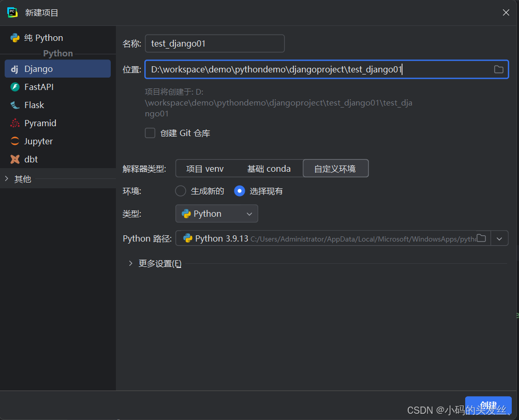Select the 纯 Python project type

(57, 38)
